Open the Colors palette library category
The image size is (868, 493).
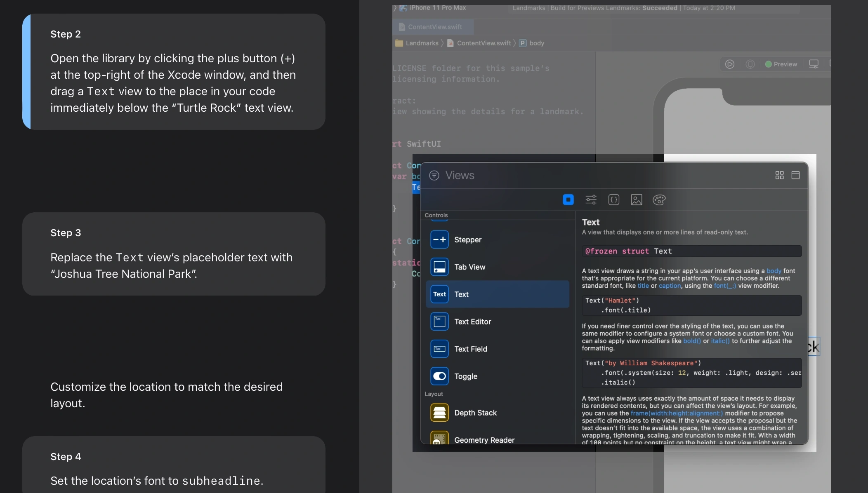[659, 200]
